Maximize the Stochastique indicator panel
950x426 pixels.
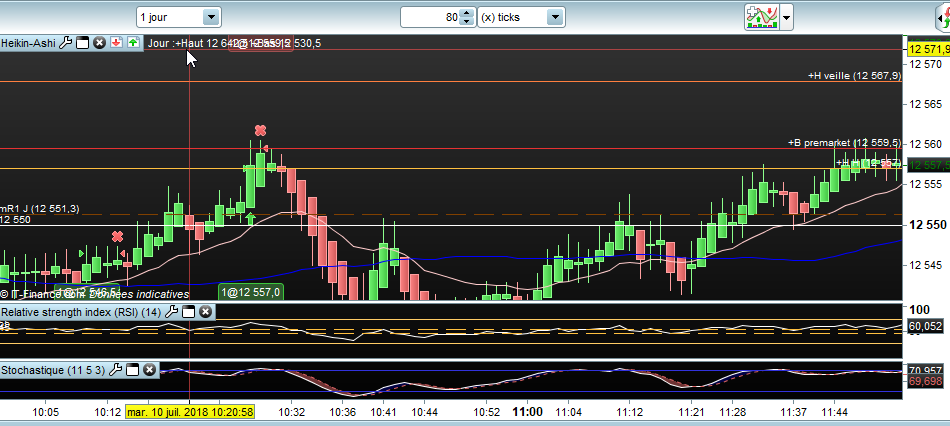pyautogui.click(x=132, y=370)
